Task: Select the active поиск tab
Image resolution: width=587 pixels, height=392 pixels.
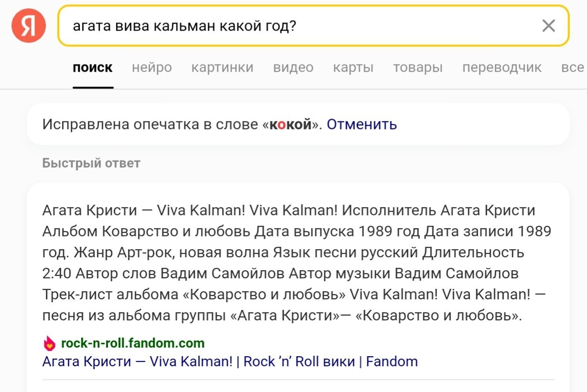Action: (x=93, y=68)
